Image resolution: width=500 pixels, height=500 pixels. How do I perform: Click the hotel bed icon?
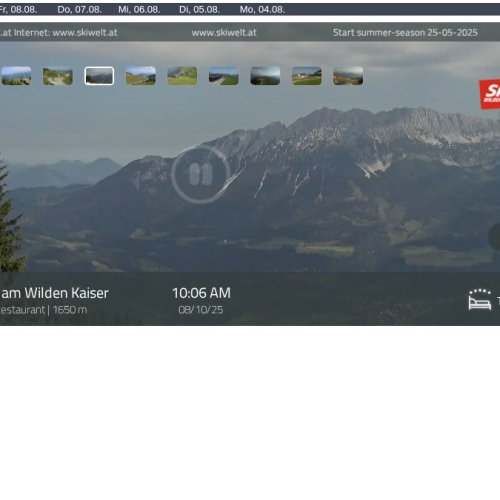(480, 300)
